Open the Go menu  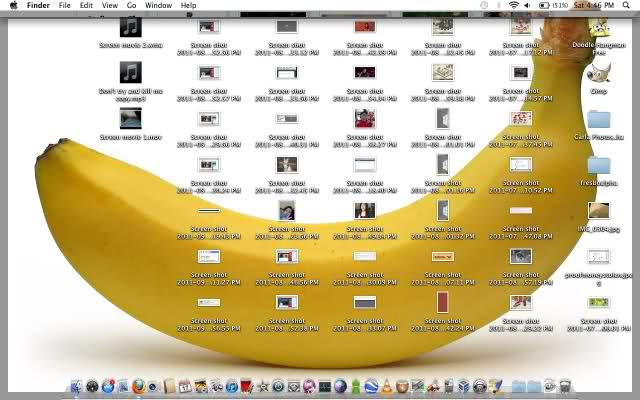(x=131, y=5)
